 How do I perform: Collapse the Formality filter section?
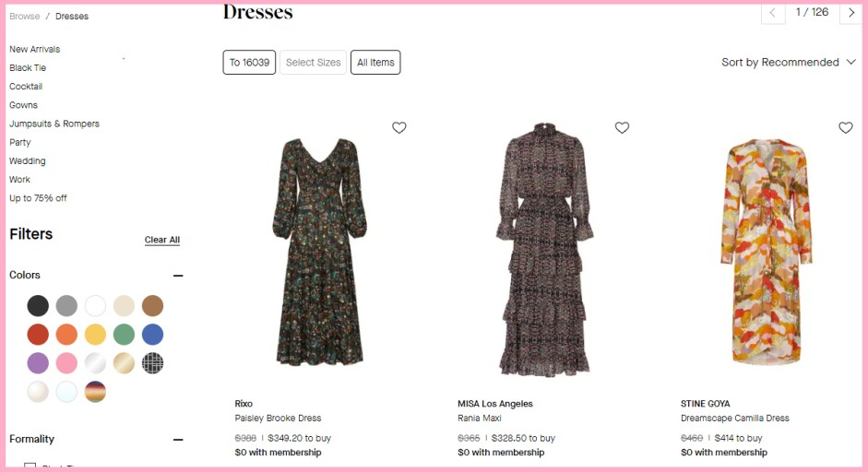[x=178, y=440]
